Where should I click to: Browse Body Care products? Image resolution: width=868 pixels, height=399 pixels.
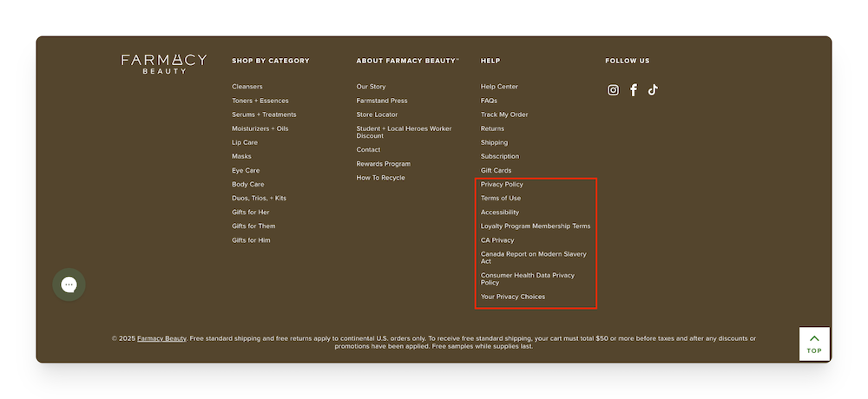tap(248, 184)
